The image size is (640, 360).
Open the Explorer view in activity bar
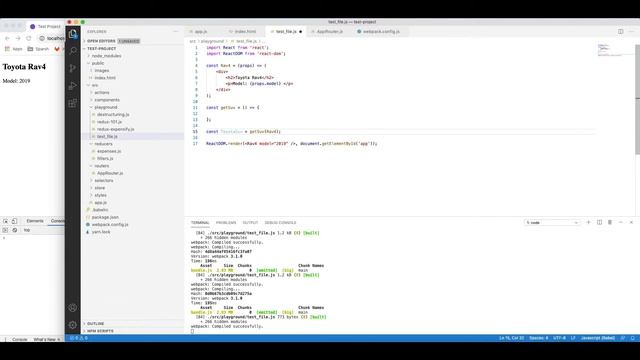pos(73,34)
